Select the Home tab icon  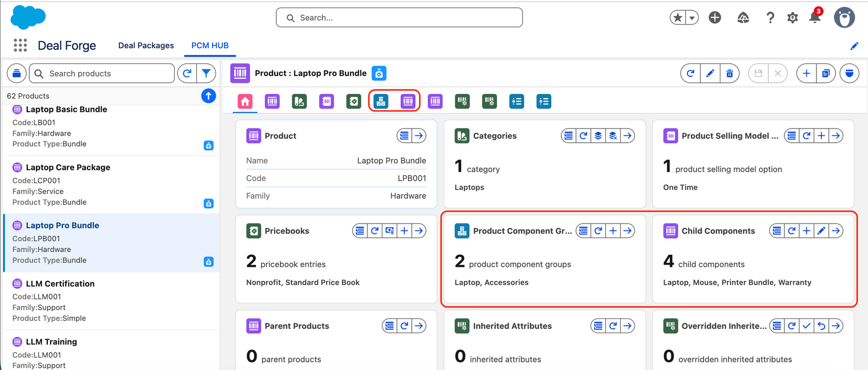point(245,101)
